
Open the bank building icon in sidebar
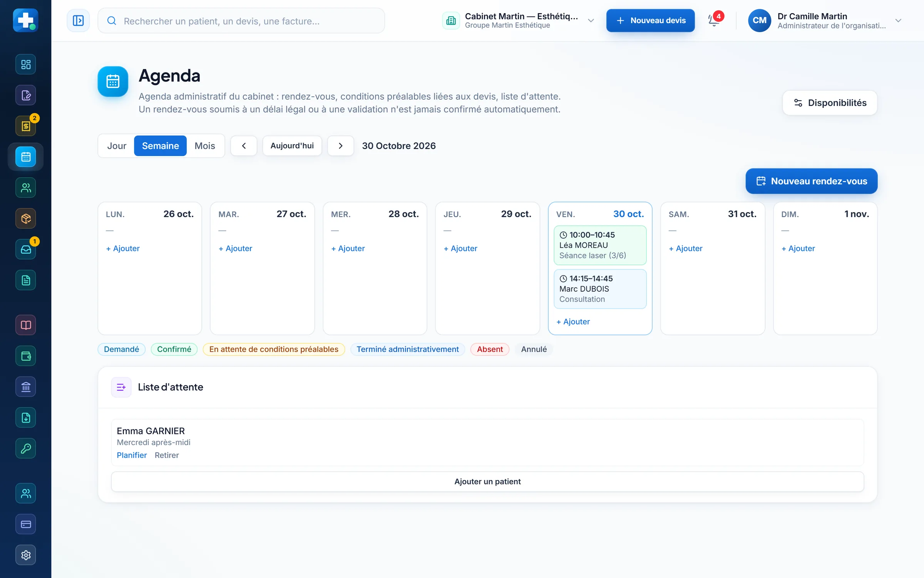click(x=26, y=386)
